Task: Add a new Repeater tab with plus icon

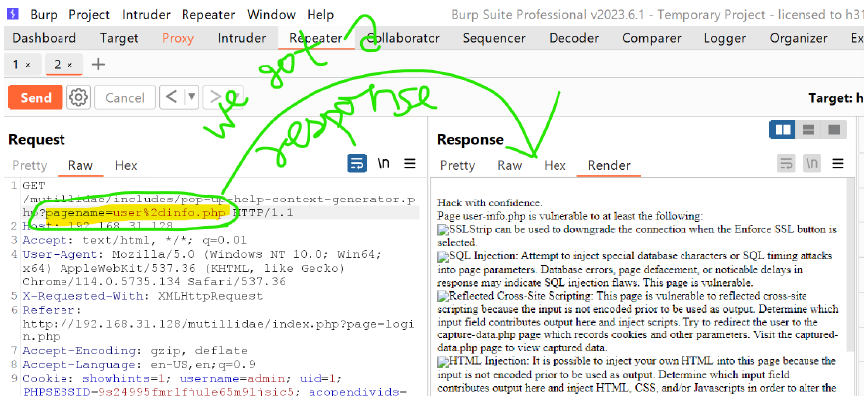Action: pos(98,65)
